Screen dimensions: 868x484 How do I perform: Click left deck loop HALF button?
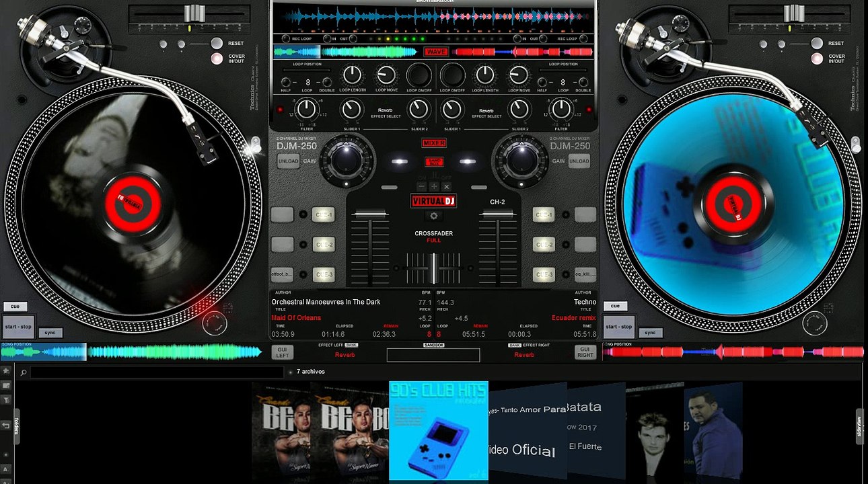click(x=285, y=83)
